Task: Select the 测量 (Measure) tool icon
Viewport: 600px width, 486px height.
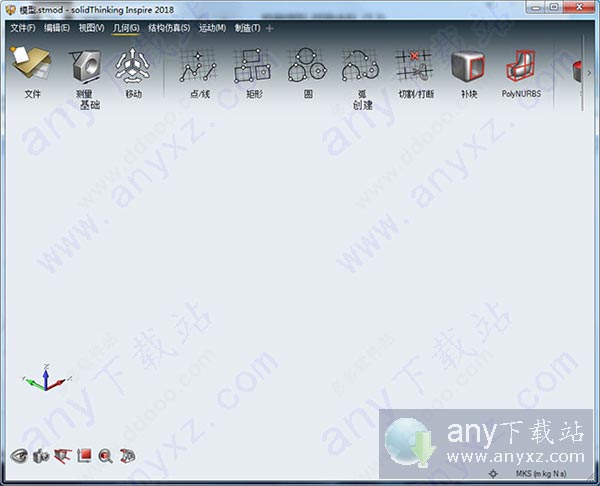Action: [85, 66]
